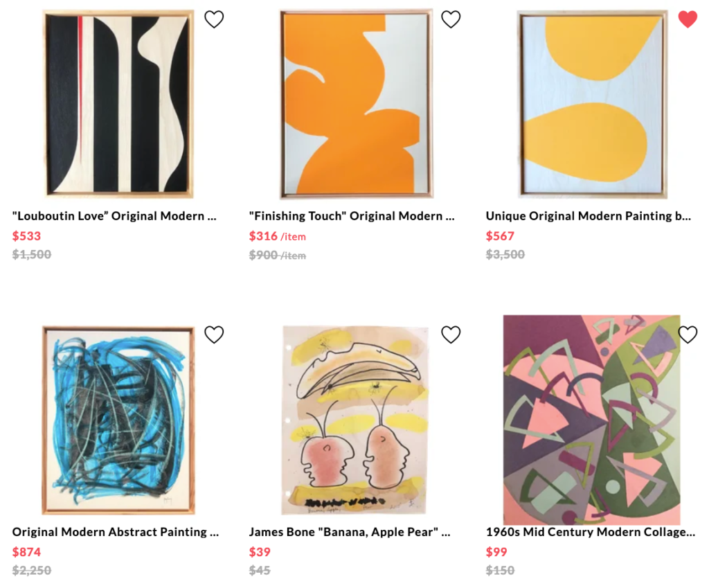Click Unique Original Modern Painting title link
The image size is (709, 588).
pos(589,216)
